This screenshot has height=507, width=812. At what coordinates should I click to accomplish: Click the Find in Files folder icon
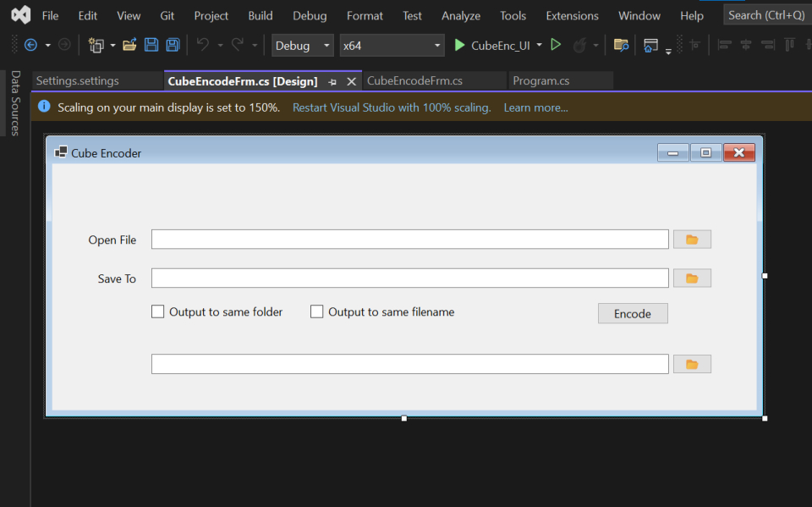click(x=621, y=45)
